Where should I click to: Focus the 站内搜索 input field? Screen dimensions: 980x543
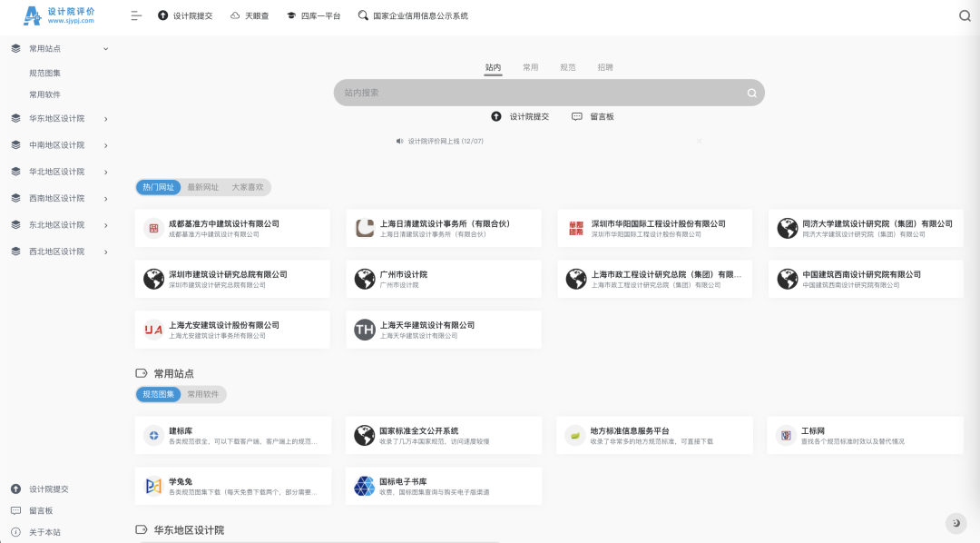click(549, 93)
